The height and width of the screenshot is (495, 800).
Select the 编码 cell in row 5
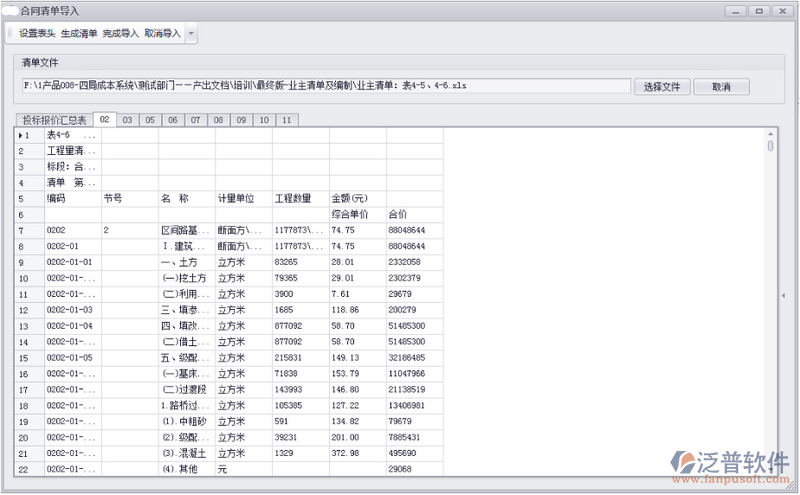[70, 199]
